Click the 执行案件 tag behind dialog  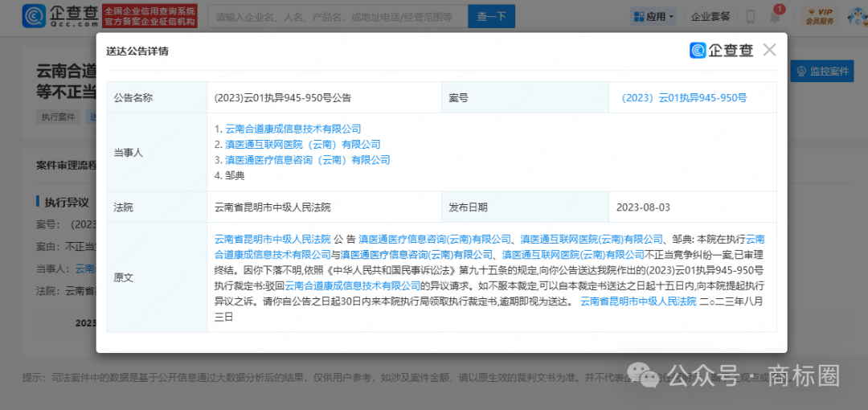[58, 117]
